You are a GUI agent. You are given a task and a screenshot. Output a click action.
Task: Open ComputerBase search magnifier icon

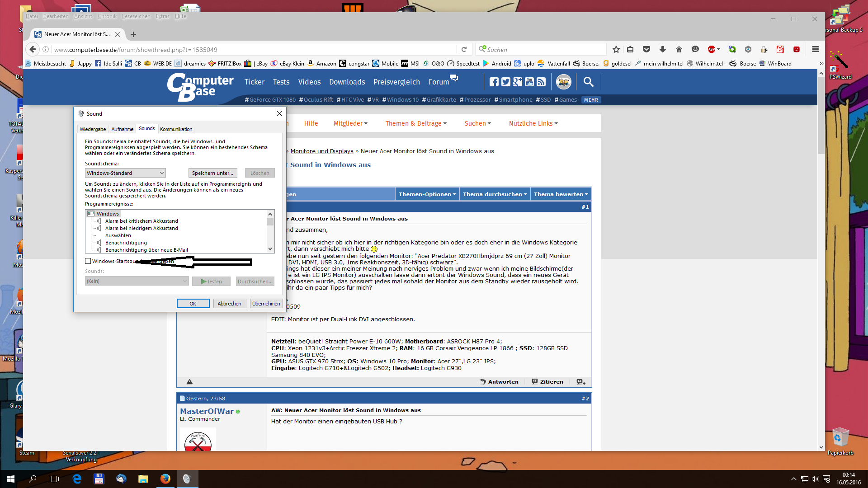point(588,82)
